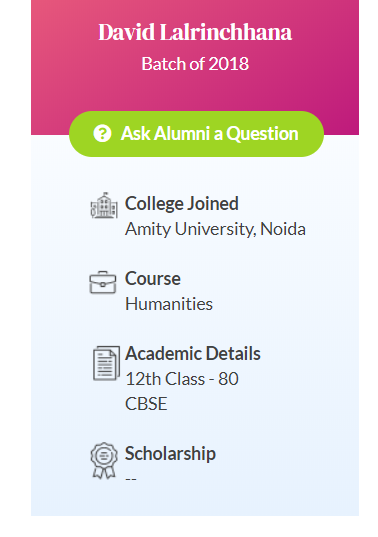378x537 pixels.
Task: Click the Ask Alumni a Question button
Action: pyautogui.click(x=196, y=134)
